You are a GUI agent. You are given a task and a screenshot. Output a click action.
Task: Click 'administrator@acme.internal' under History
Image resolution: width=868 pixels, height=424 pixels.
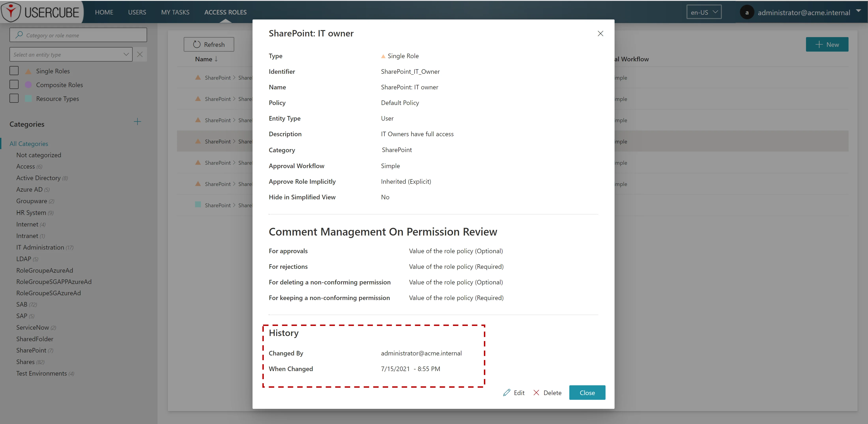421,353
